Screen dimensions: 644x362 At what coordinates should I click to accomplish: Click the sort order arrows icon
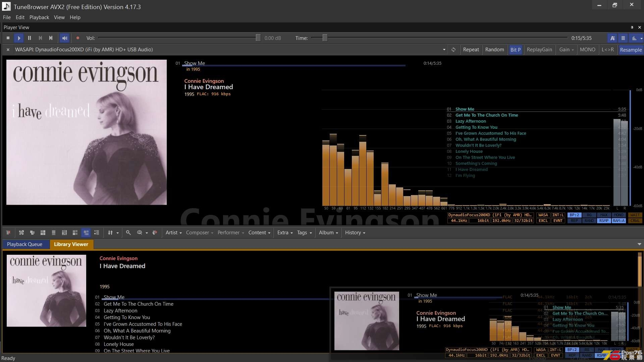point(110,233)
